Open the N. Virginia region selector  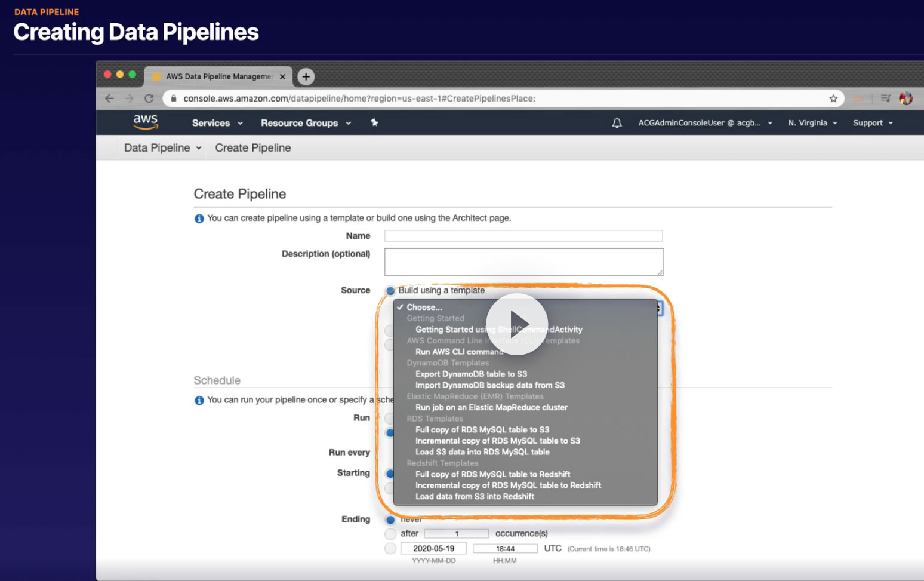pos(812,123)
